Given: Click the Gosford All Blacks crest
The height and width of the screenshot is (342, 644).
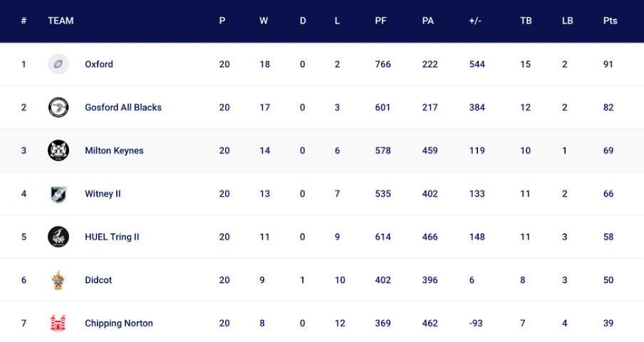Looking at the screenshot, I should coord(58,108).
